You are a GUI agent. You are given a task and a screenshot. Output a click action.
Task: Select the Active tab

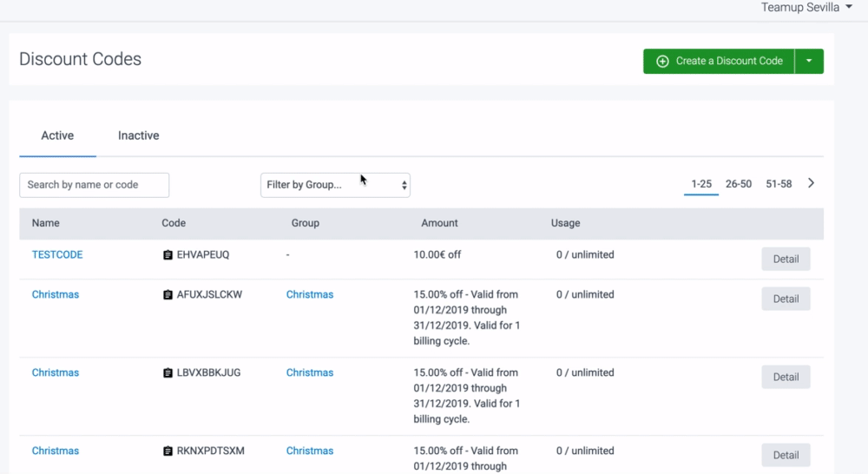pyautogui.click(x=57, y=135)
